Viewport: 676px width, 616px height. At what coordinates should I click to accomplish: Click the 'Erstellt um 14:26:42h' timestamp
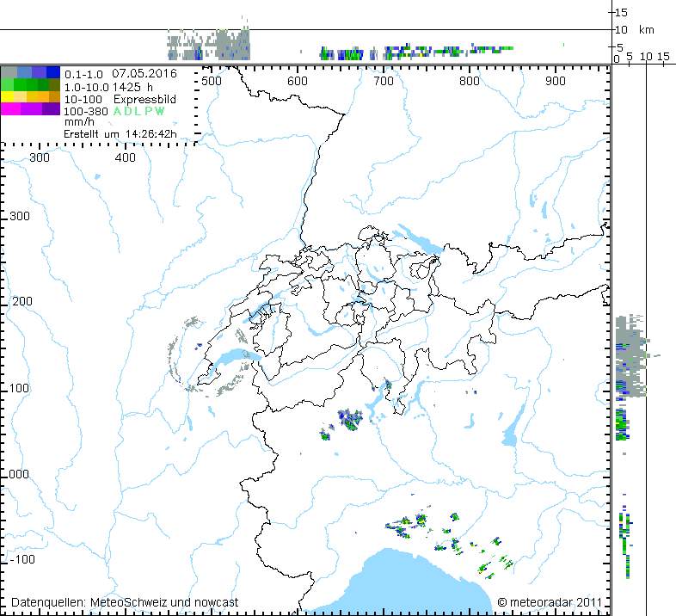(x=120, y=133)
